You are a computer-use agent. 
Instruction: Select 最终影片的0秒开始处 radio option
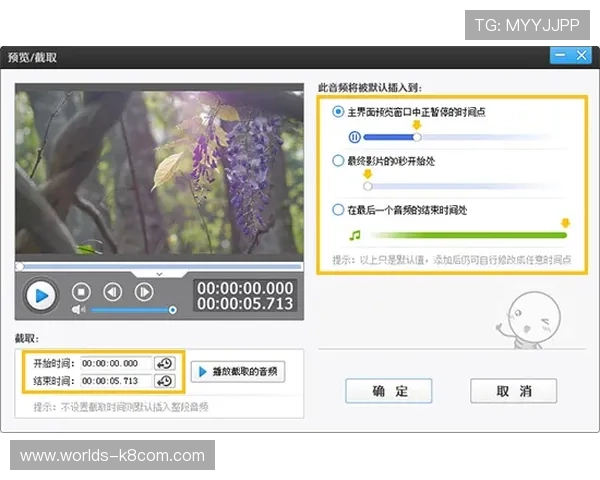tap(339, 160)
